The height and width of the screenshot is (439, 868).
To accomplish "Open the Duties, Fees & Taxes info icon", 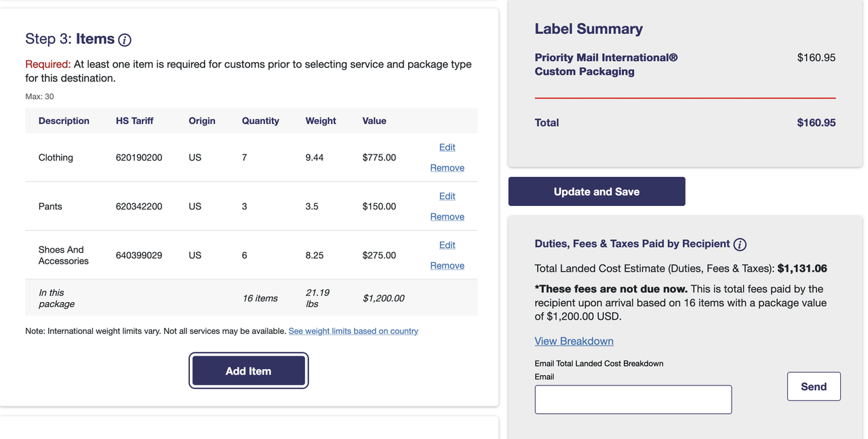I will point(740,245).
